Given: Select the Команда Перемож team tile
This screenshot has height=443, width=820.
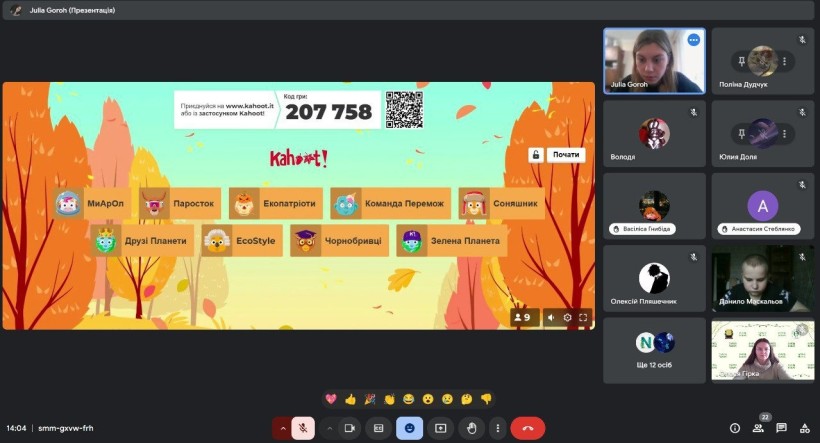Looking at the screenshot, I should [x=391, y=203].
